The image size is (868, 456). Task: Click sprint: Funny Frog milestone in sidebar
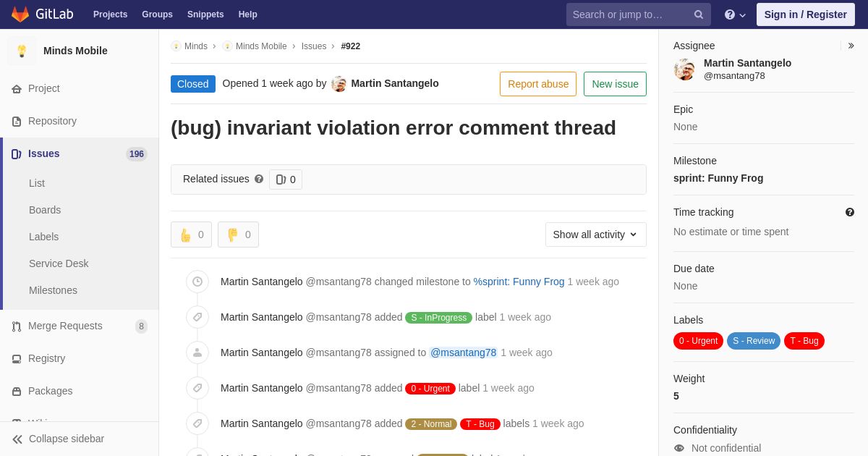point(718,178)
